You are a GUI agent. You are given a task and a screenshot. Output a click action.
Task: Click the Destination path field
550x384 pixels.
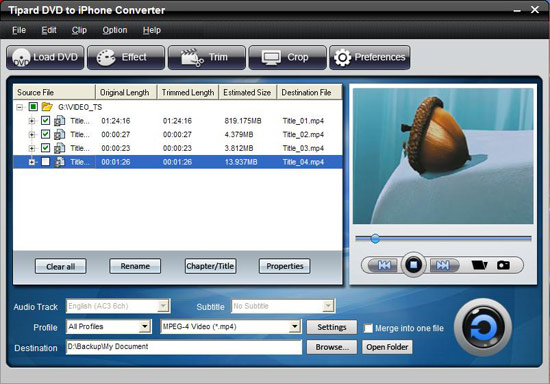(184, 347)
